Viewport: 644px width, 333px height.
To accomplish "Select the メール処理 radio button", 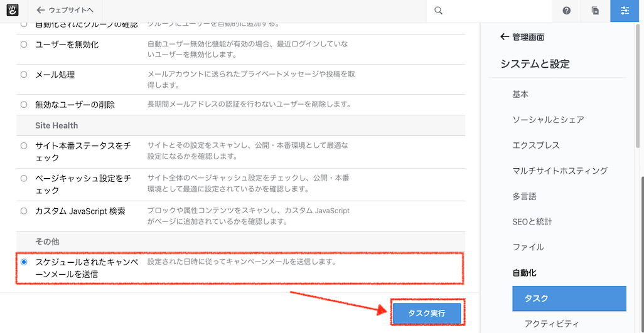I will click(x=24, y=75).
